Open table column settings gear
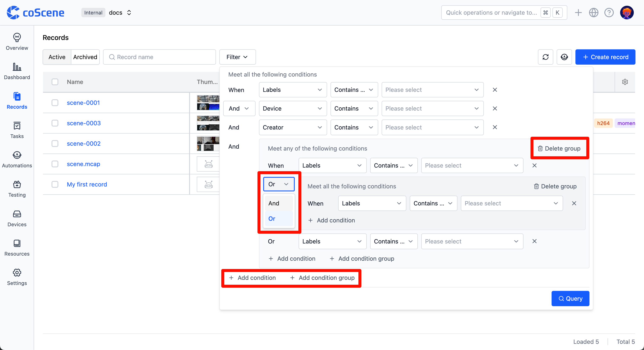Image resolution: width=644 pixels, height=350 pixels. click(625, 82)
